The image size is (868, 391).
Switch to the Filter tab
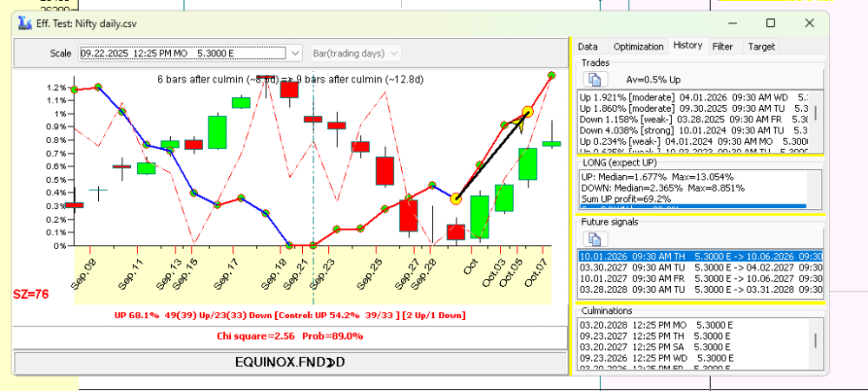722,47
